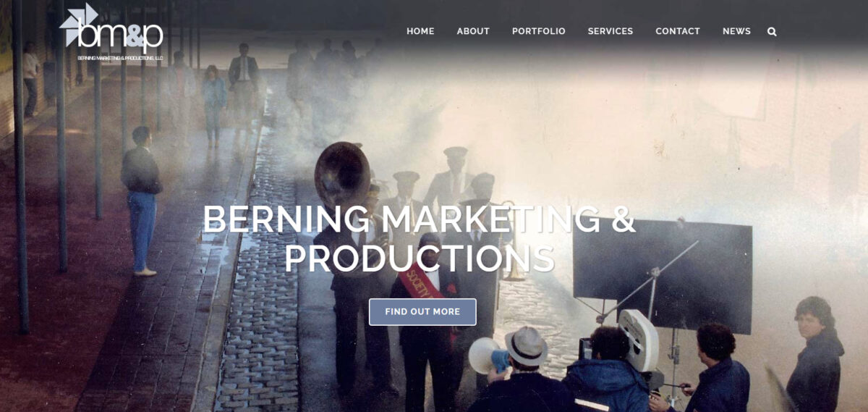This screenshot has height=412, width=868.
Task: Click the white megaphone in the photo
Action: click(488, 356)
